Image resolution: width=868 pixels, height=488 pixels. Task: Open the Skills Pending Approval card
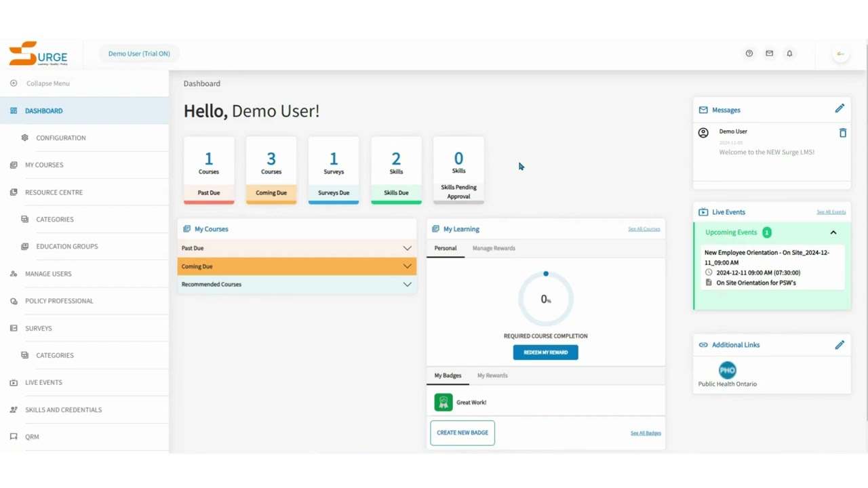point(458,170)
